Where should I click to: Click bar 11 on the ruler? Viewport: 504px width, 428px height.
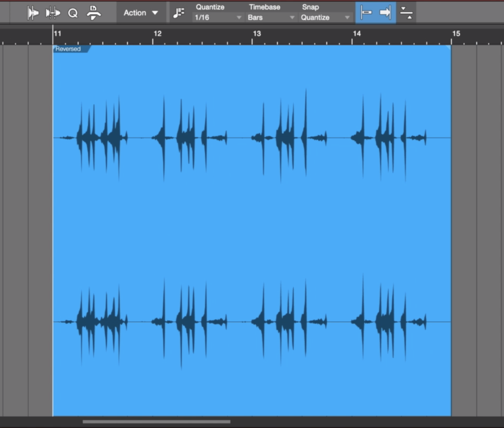[x=57, y=34]
